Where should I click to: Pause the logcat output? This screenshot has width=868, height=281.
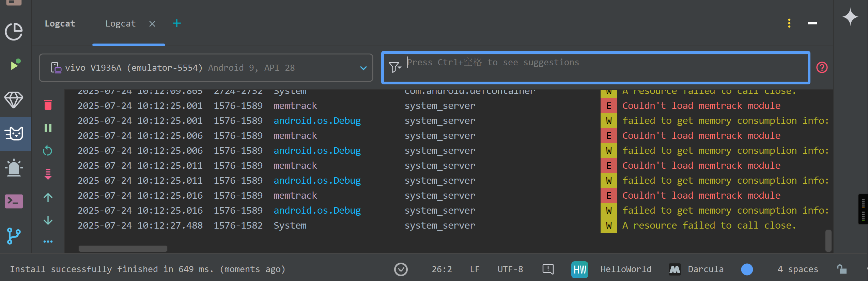48,128
